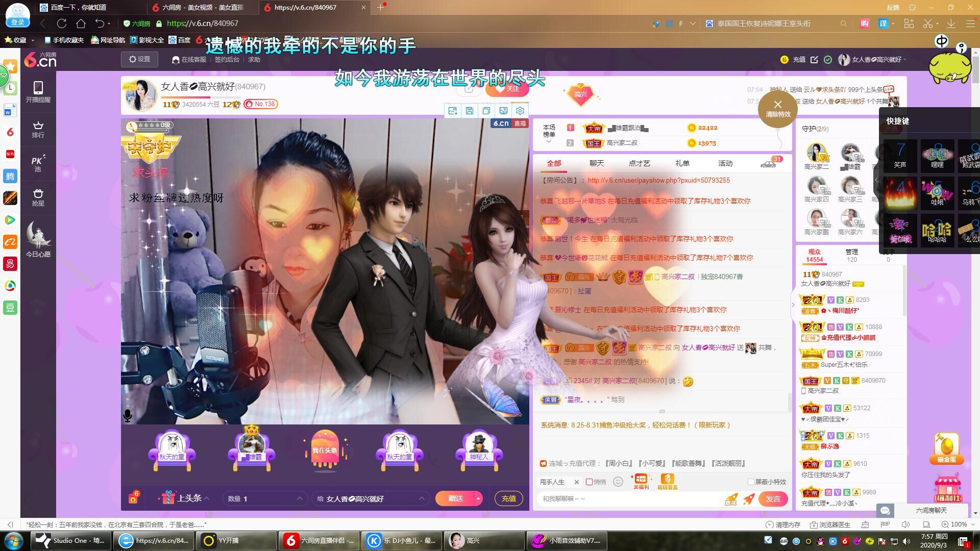Click the 发言 send button
The height and width of the screenshot is (551, 980).
click(773, 498)
